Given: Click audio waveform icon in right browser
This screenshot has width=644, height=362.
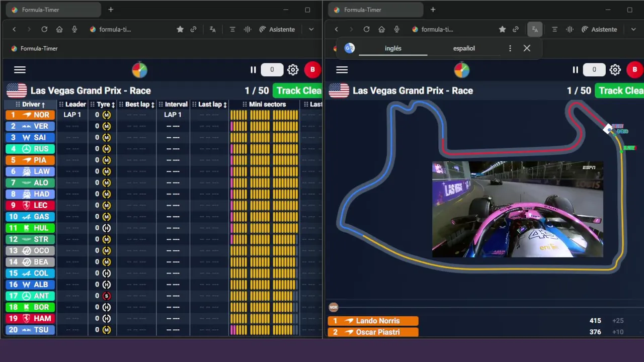Looking at the screenshot, I should [570, 29].
